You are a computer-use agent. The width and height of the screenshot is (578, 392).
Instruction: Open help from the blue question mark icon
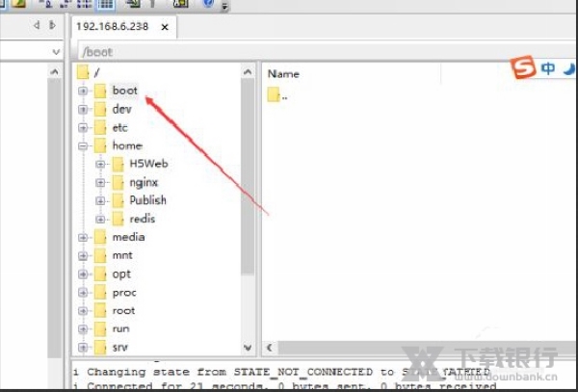(207, 4)
